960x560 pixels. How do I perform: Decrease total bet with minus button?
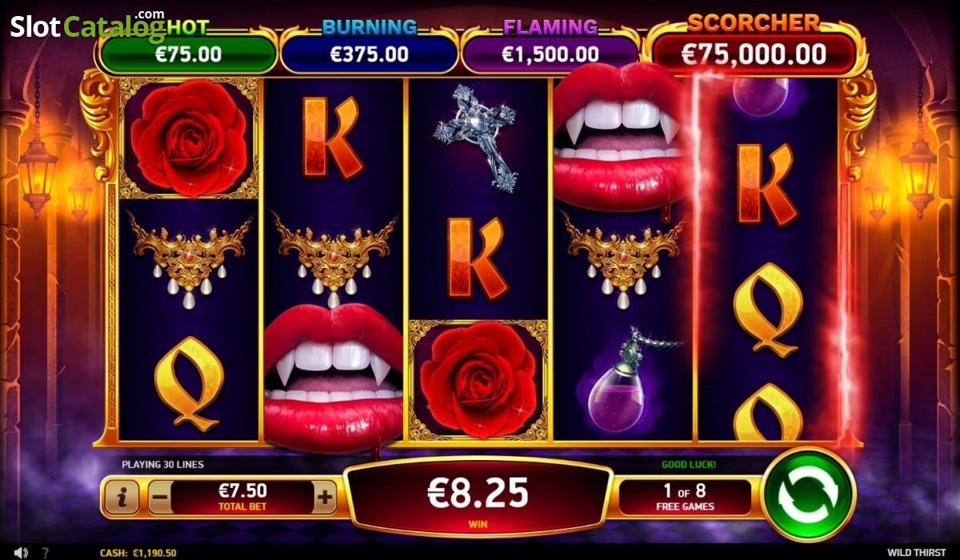click(x=160, y=498)
